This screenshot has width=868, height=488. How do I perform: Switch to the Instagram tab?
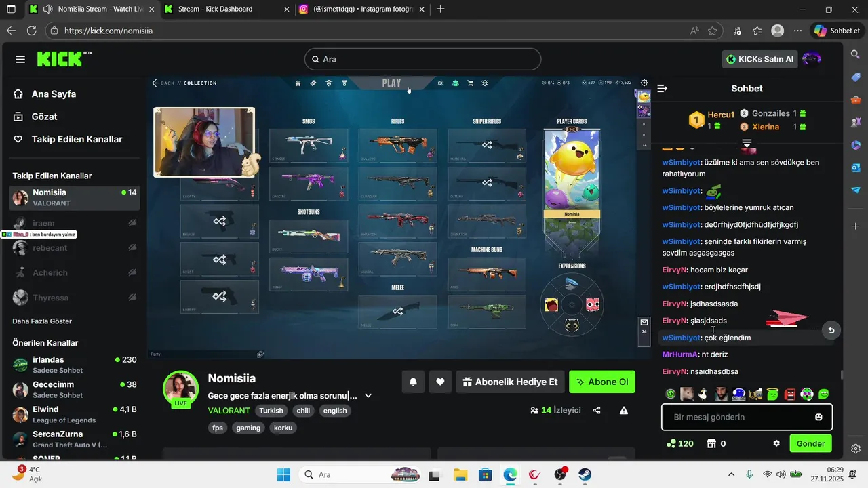(363, 9)
